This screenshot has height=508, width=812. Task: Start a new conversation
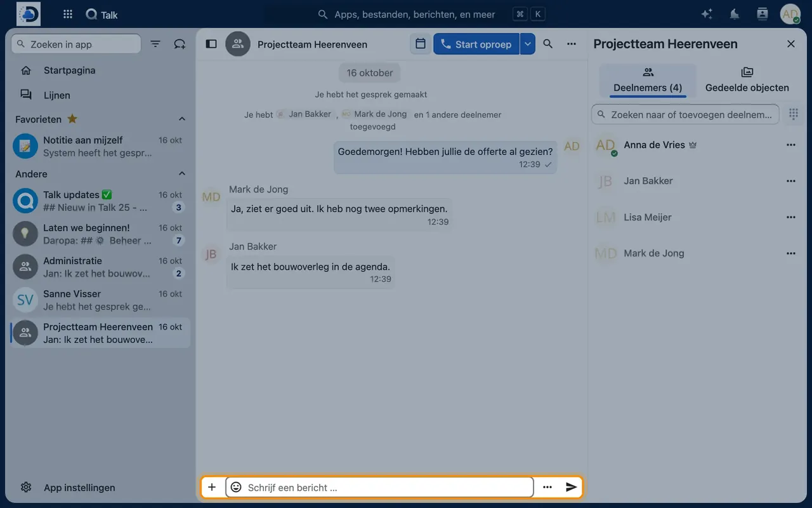[180, 44]
